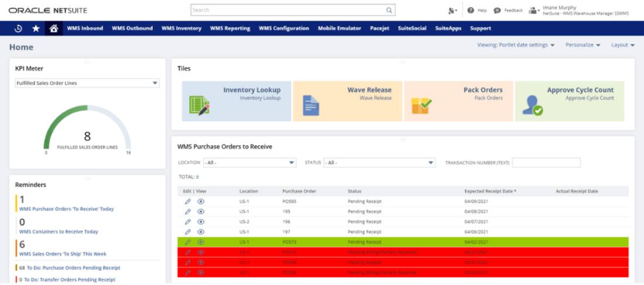Viewport: 644px width, 285px height.
Task: Click edit pencil for purchase order 195
Action: click(x=188, y=211)
